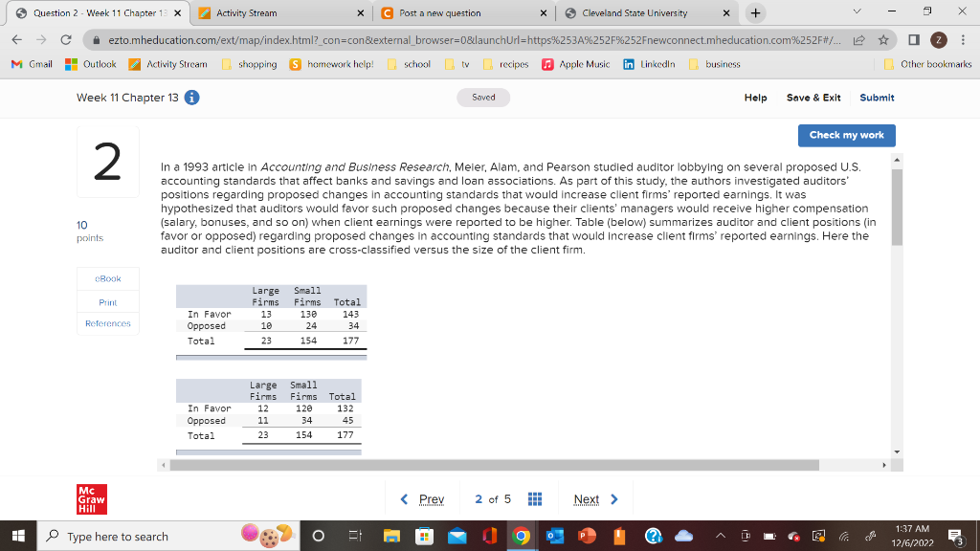Screen dimensions: 980x551
Task: Click the scroll down arrow of the question panel
Action: [897, 452]
